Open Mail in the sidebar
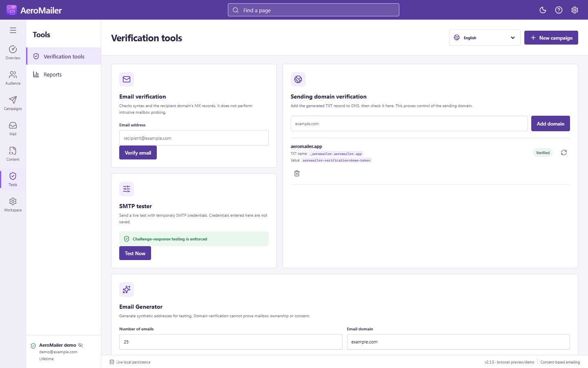The image size is (588, 368). point(13,129)
